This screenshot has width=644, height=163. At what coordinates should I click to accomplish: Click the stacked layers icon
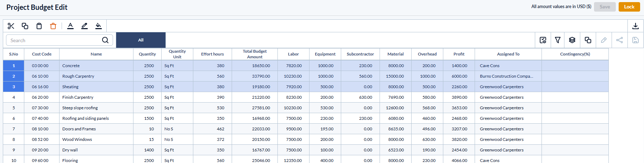coord(572,40)
